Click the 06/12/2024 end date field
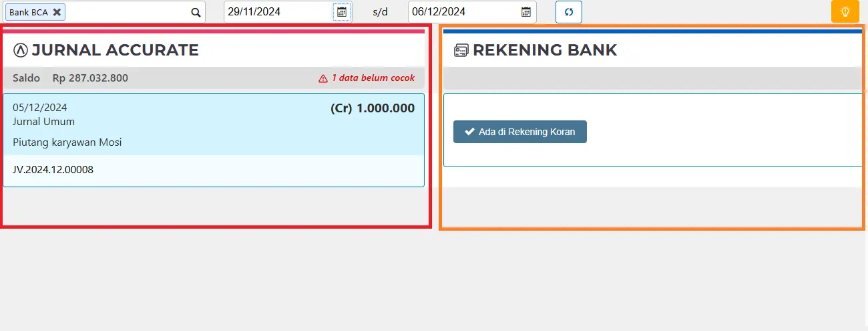This screenshot has width=868, height=331. [461, 12]
